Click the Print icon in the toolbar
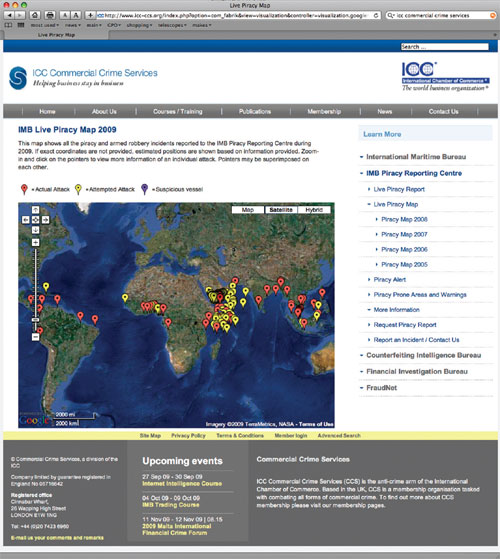500x559 pixels. point(50,15)
